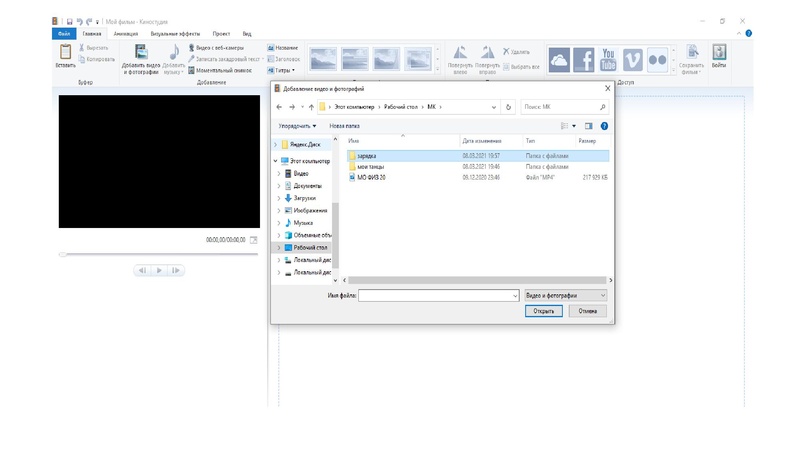
Task: Select the МО ФИЗ 20 video file
Action: pos(371,177)
